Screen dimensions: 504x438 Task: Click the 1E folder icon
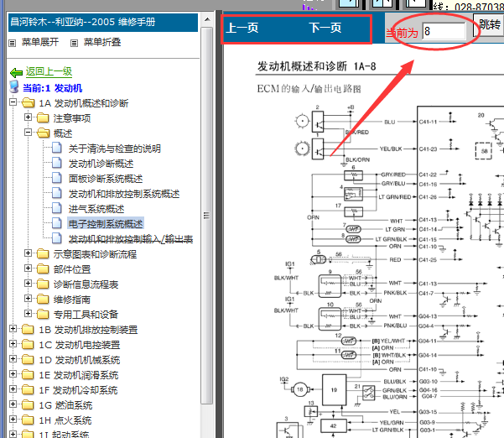coord(29,375)
